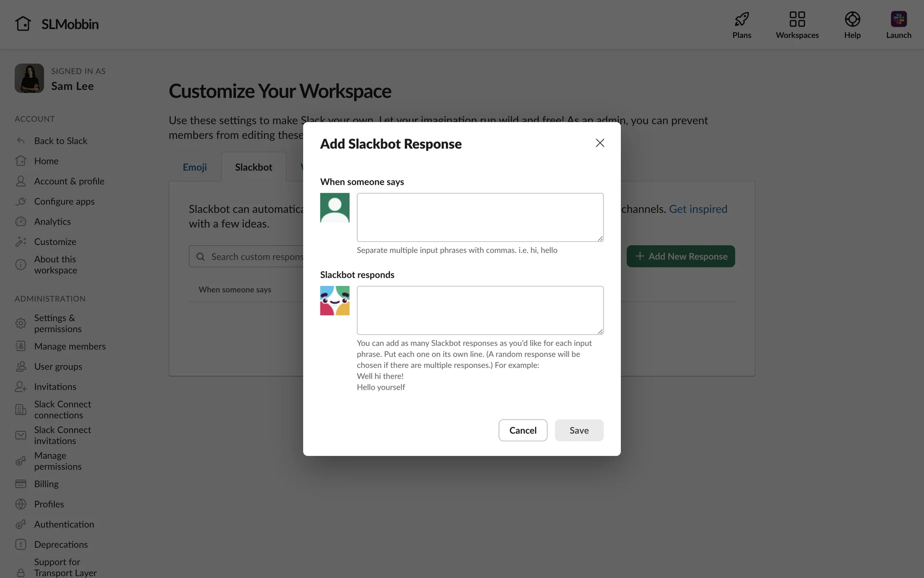This screenshot has height=578, width=924.
Task: Close the Add Slackbot Response dialog
Action: (x=600, y=143)
